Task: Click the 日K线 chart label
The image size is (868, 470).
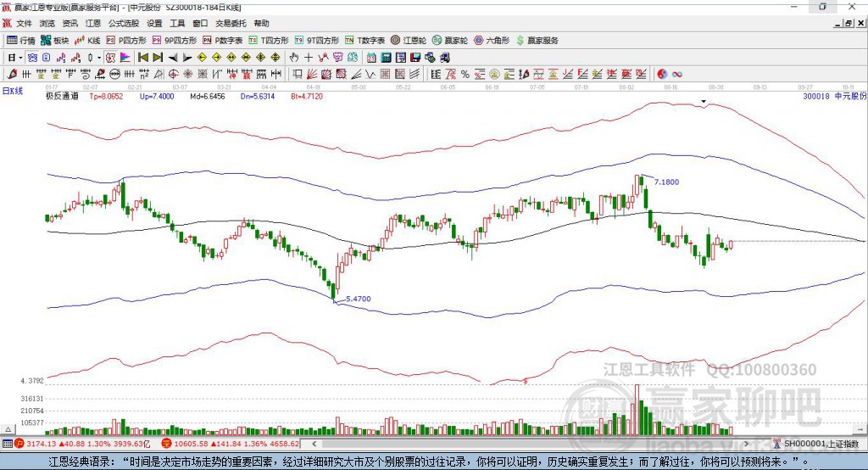Action: 13,91
